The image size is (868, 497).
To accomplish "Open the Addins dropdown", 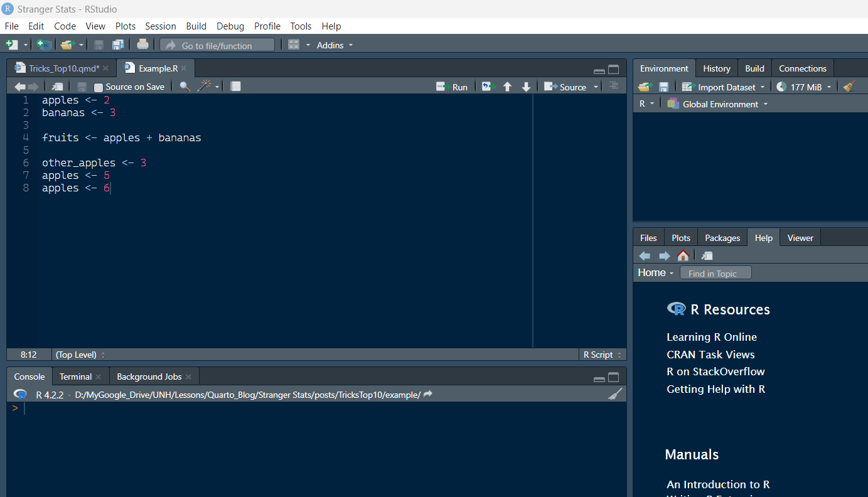I will click(335, 45).
